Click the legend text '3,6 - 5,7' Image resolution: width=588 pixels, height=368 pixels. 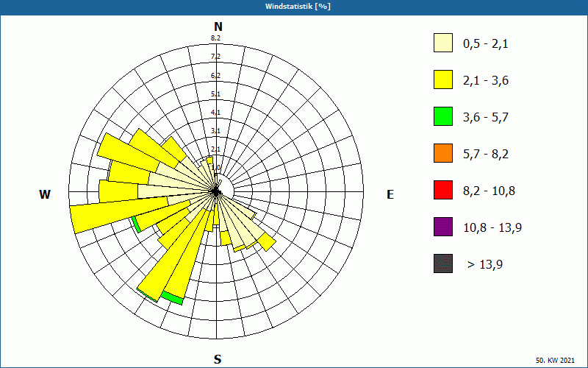(x=486, y=118)
